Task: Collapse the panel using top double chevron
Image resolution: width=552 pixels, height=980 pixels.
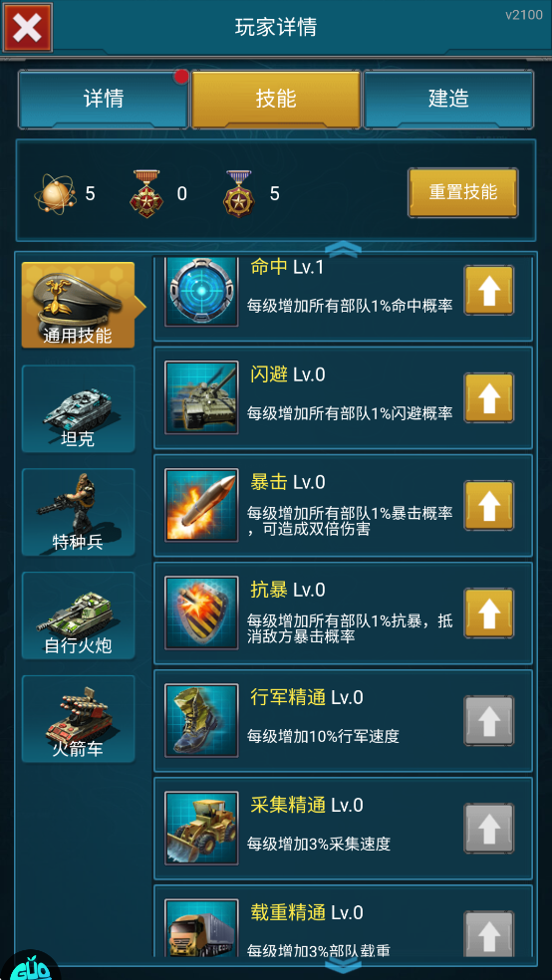Action: tap(343, 249)
